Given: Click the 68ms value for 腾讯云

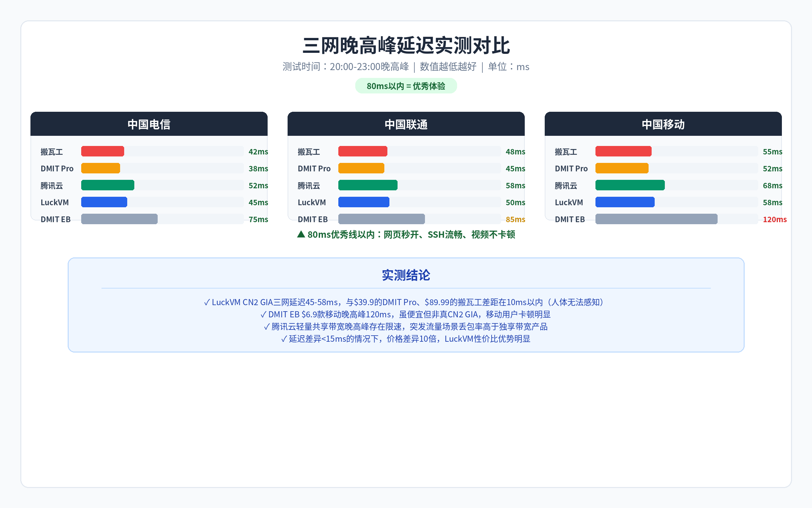Looking at the screenshot, I should (772, 186).
